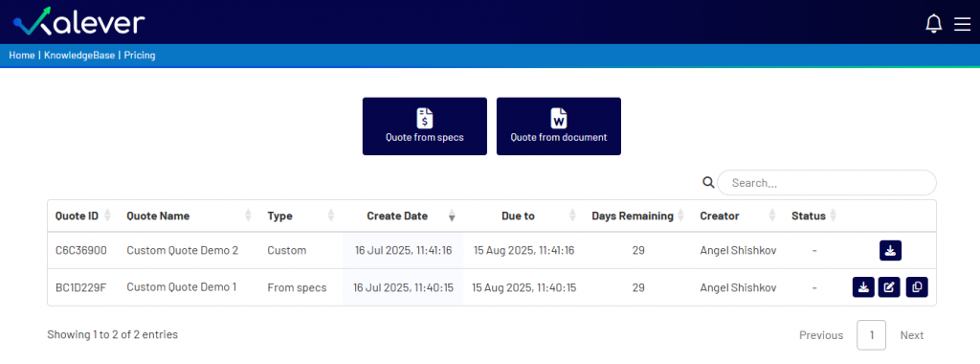Edit the Custom Quote Demo 1 quote
This screenshot has width=980, height=364.
click(889, 287)
